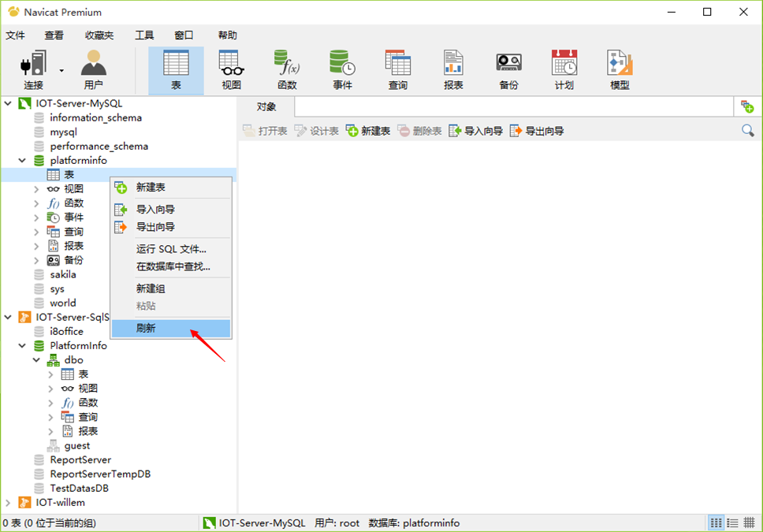Screen dimensions: 763x532
Task: Open the 文件 menu
Action: (x=15, y=35)
